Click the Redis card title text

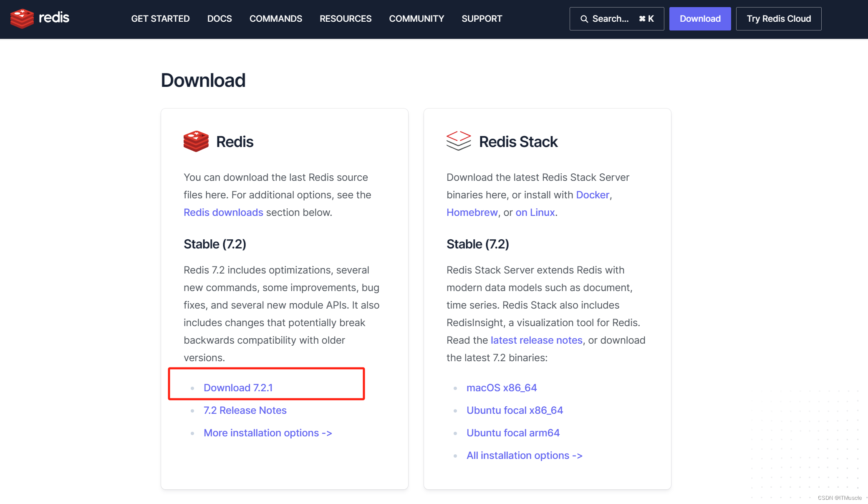coord(235,142)
